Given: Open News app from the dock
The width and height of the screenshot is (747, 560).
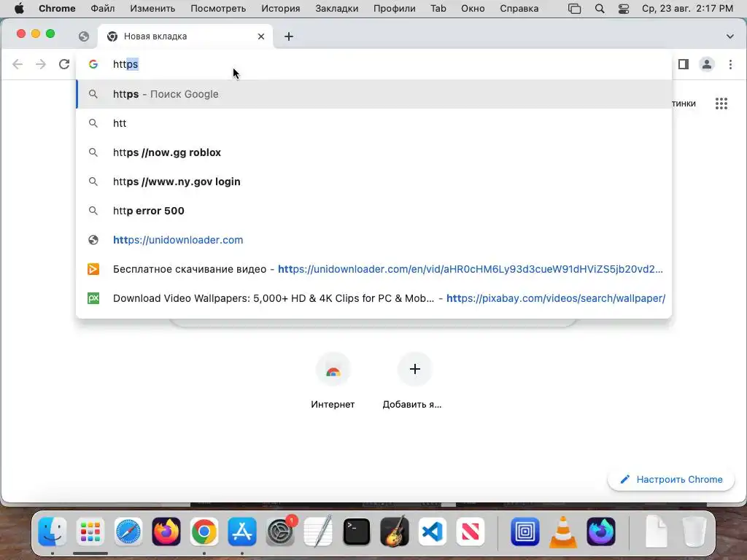Looking at the screenshot, I should [471, 532].
